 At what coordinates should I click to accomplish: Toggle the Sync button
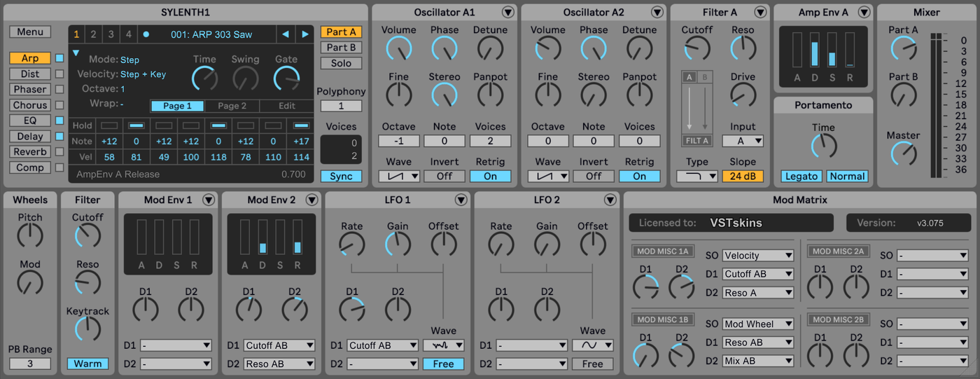(x=341, y=177)
